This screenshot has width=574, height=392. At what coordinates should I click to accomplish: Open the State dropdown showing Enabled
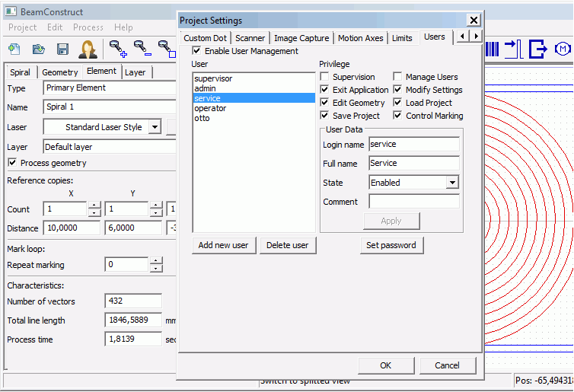click(x=452, y=183)
